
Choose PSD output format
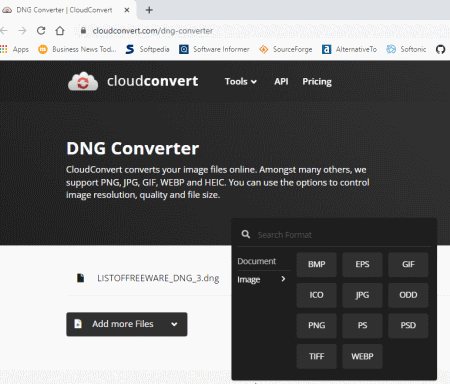coord(408,325)
